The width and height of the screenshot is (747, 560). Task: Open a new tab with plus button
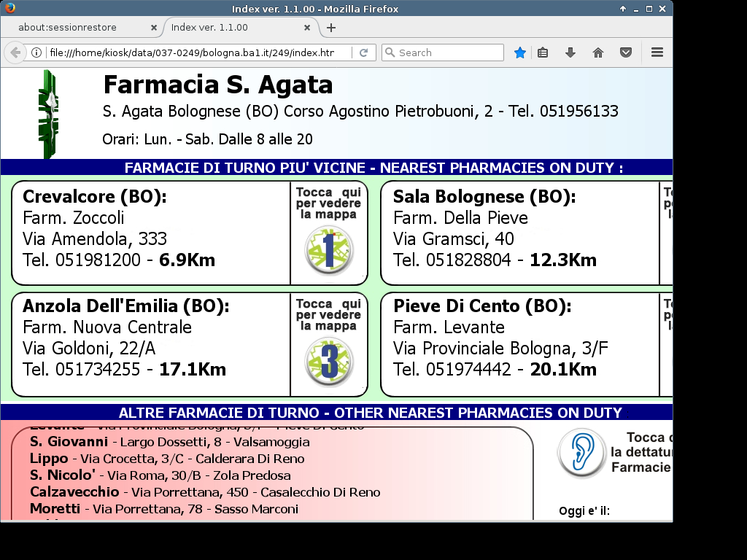click(x=331, y=28)
